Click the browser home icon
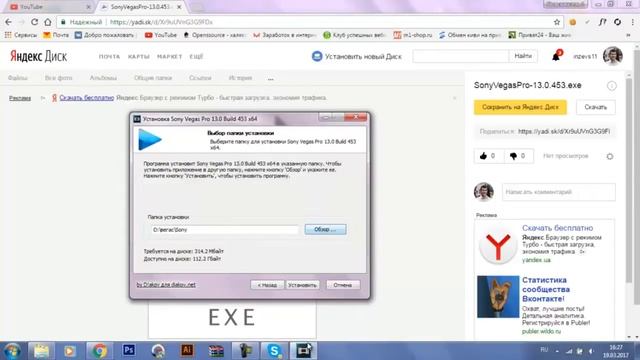The height and width of the screenshot is (360, 640). [48, 22]
